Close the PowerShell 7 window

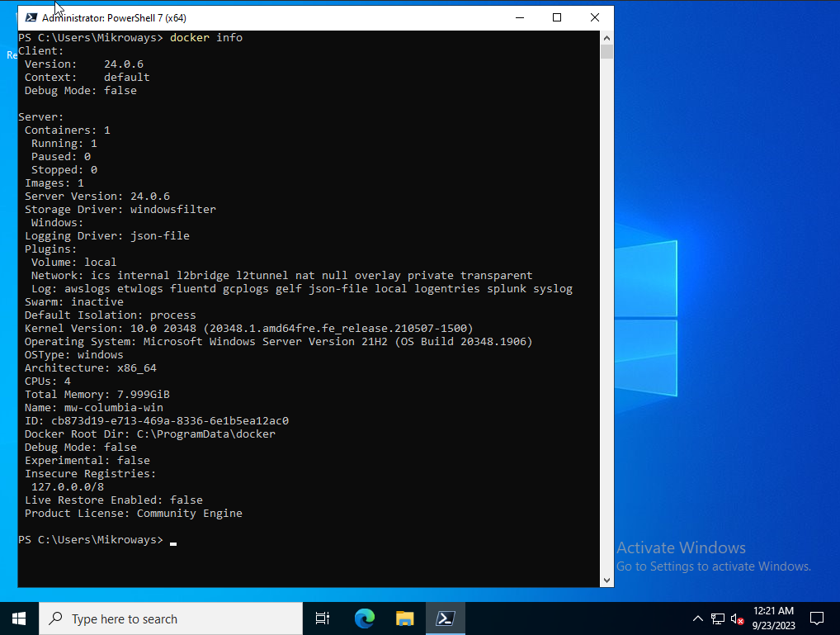click(x=595, y=17)
